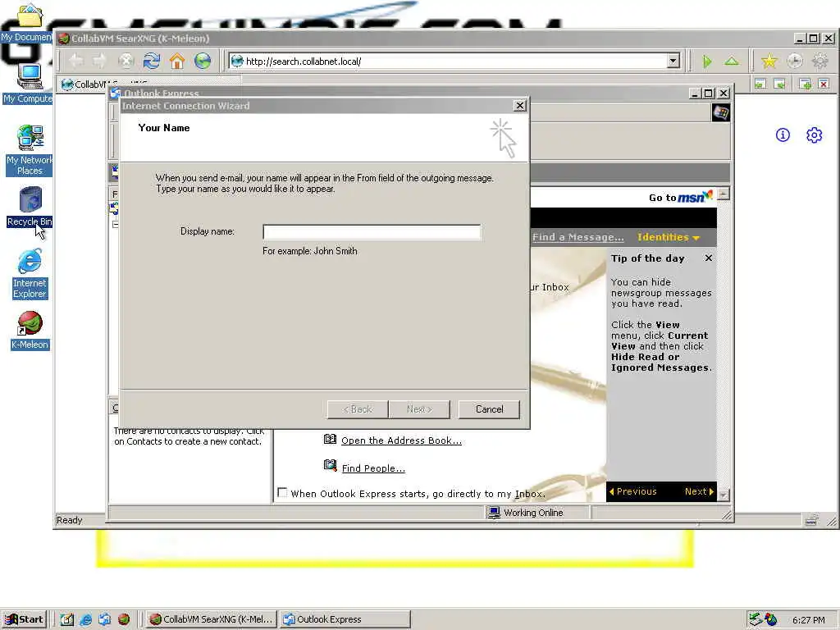Open My Network Places desktop icon
Image resolution: width=840 pixels, height=630 pixels.
30,150
